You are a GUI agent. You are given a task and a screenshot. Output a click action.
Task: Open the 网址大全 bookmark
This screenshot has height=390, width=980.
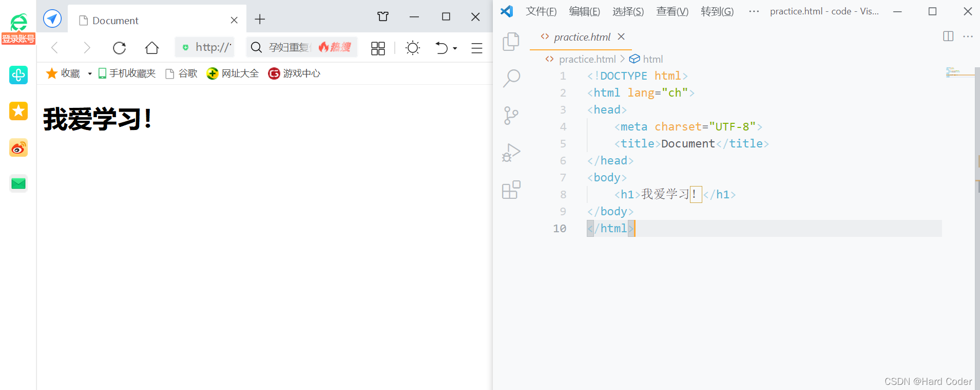(x=233, y=73)
